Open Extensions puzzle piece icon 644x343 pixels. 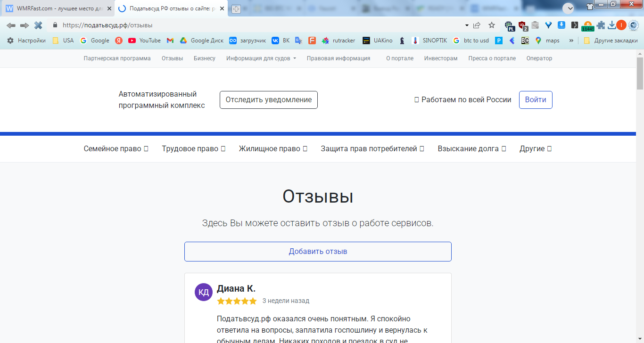(x=601, y=25)
